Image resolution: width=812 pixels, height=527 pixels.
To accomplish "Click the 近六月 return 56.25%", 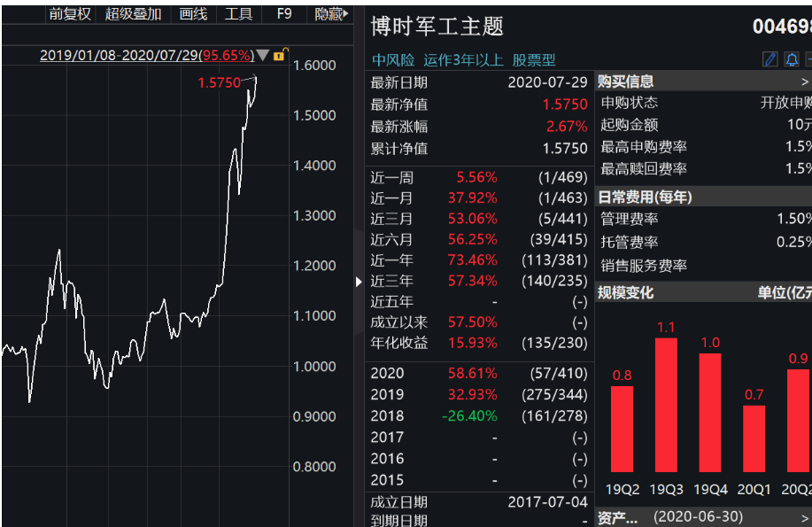I will [472, 239].
